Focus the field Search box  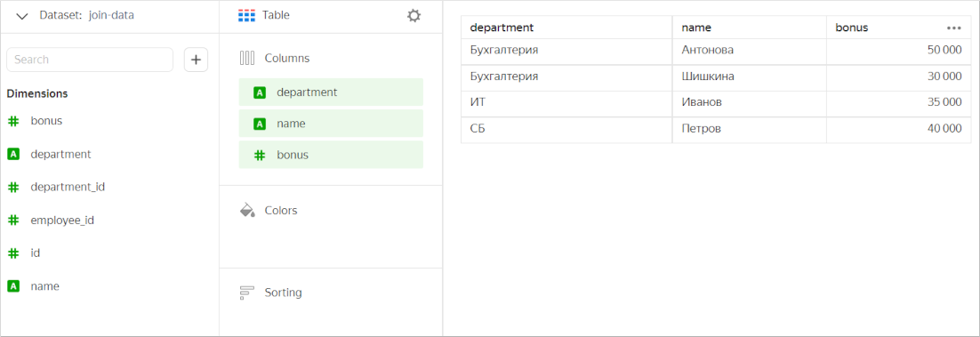[90, 60]
